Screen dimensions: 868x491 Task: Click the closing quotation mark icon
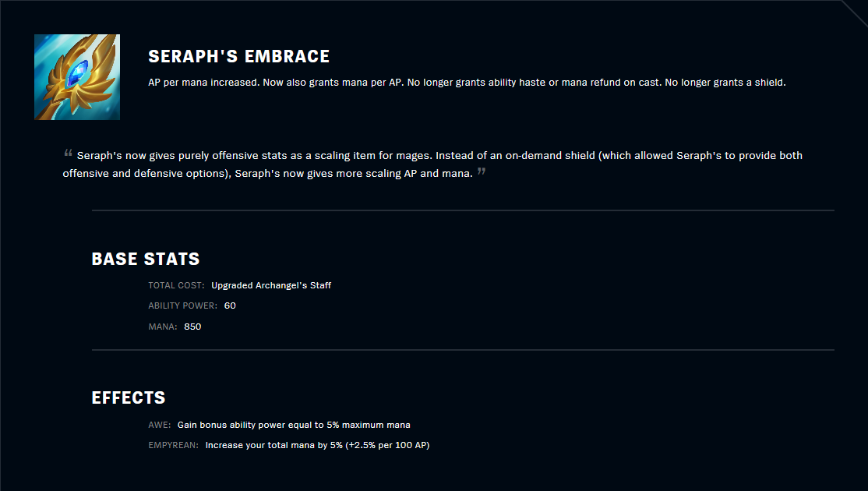click(x=482, y=171)
